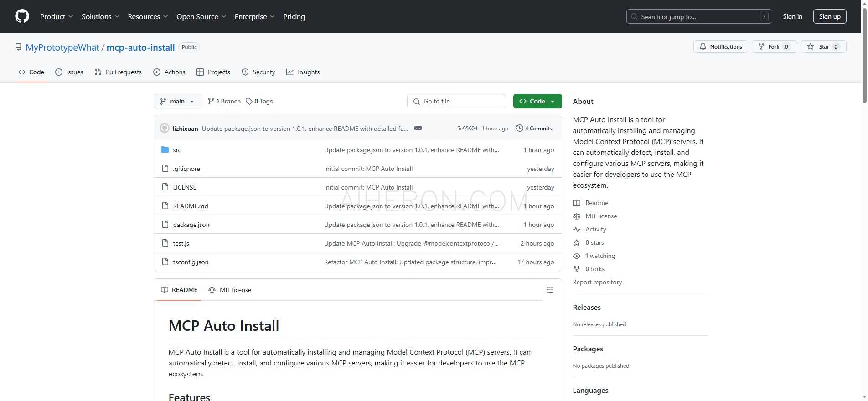Open Activity in About sidebar
This screenshot has height=401, width=868.
(x=590, y=229)
